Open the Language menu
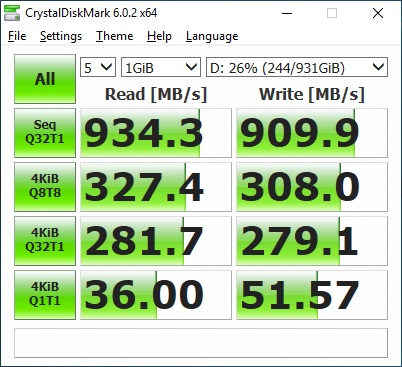This screenshot has width=402, height=367. (212, 36)
